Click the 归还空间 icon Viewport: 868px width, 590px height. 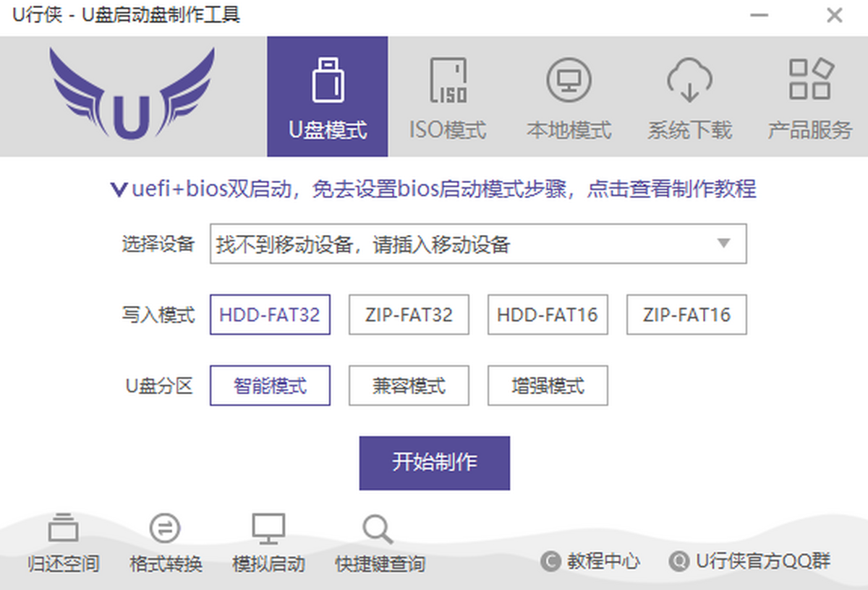(x=63, y=529)
